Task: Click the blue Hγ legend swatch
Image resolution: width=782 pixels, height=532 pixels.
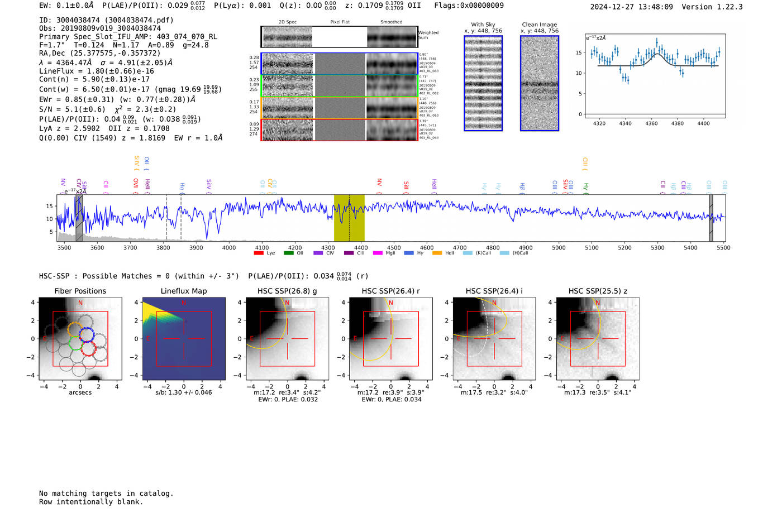Action: 409,253
